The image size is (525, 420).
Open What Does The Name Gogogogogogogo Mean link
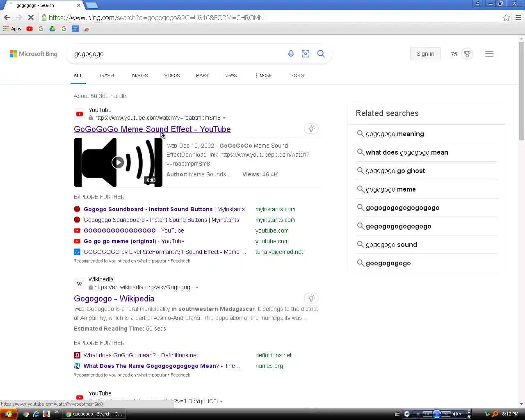[163, 366]
